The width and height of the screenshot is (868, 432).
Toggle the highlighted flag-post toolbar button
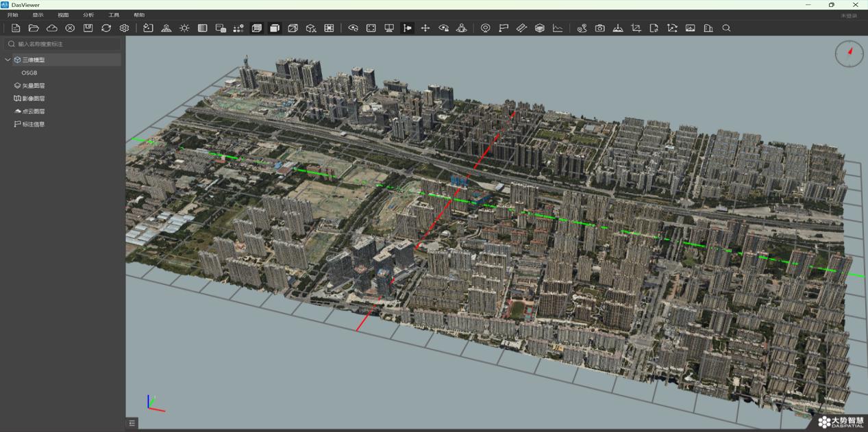pos(407,28)
